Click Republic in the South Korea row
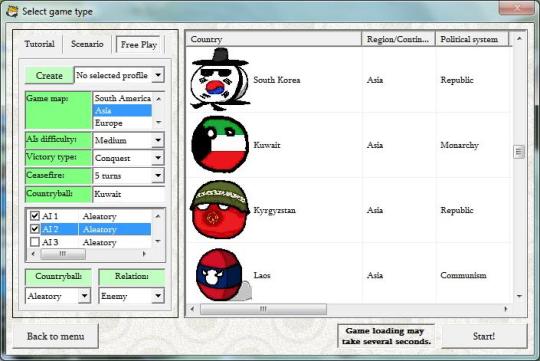 (457, 80)
